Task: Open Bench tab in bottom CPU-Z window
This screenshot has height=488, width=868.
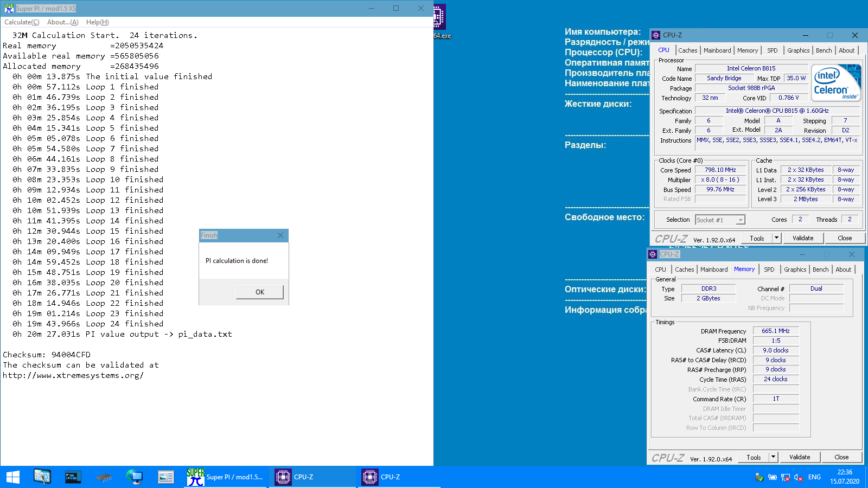Action: [820, 269]
